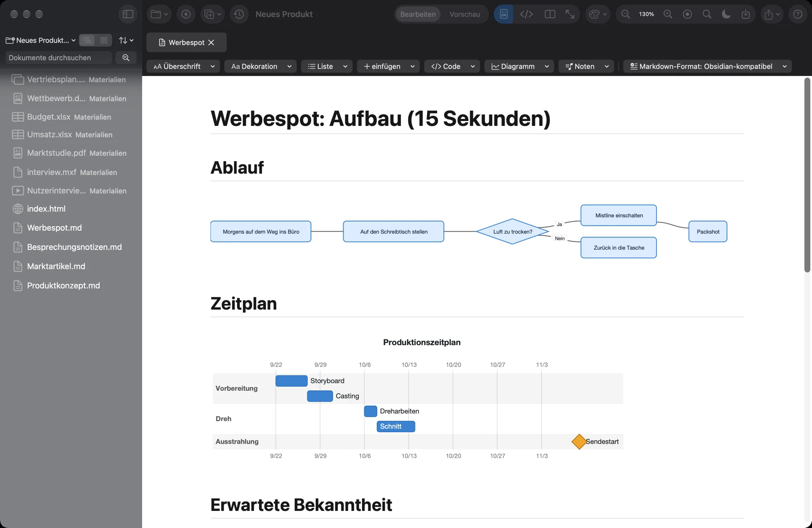Open the help question mark icon

tap(798, 14)
